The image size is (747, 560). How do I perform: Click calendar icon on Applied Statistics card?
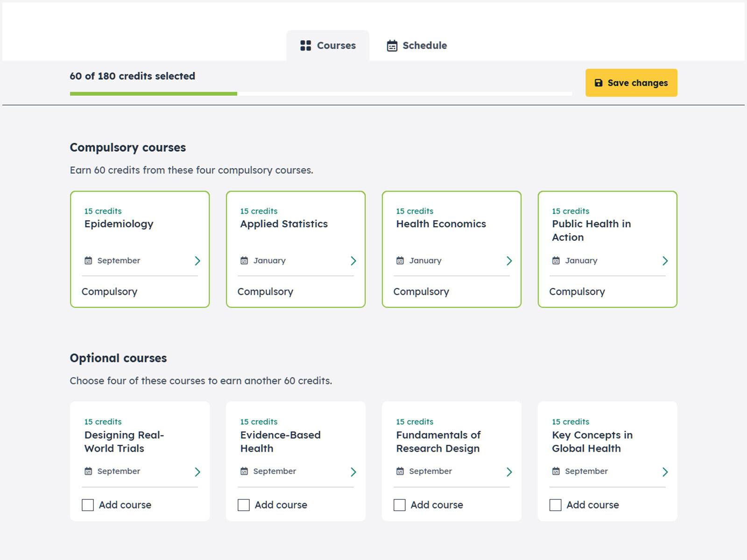244,260
